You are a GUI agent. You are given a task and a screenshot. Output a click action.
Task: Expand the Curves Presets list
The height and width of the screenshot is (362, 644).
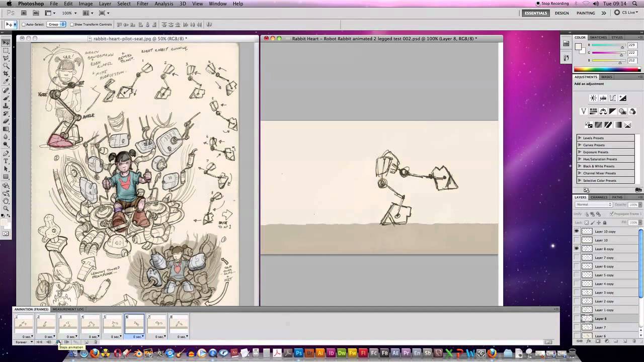coord(580,145)
